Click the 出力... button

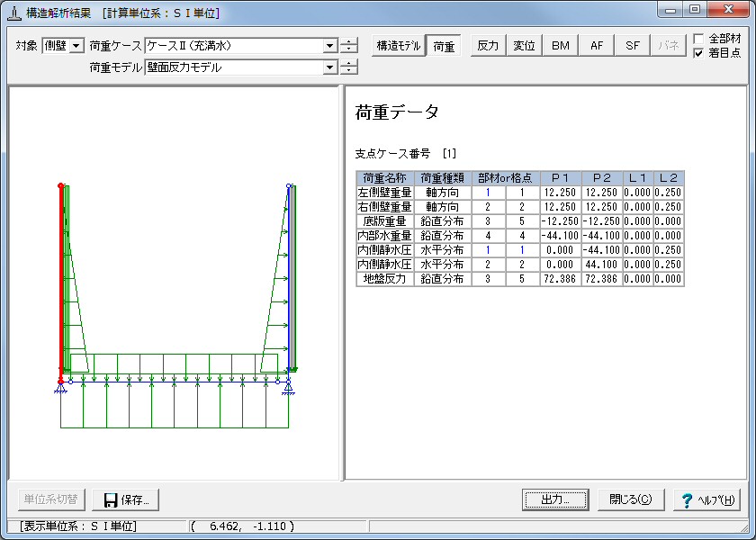[555, 499]
